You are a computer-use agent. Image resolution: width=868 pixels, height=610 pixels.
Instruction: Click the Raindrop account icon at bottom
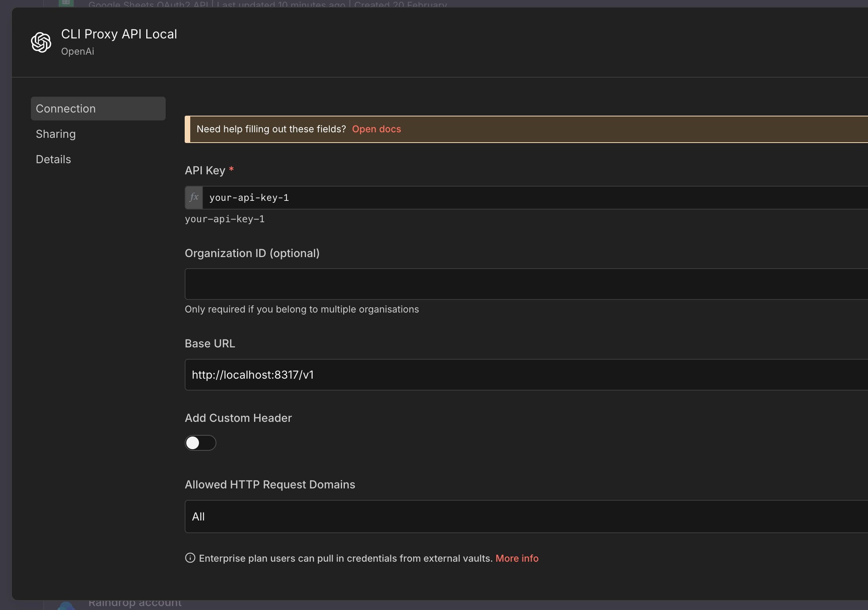coord(66,606)
